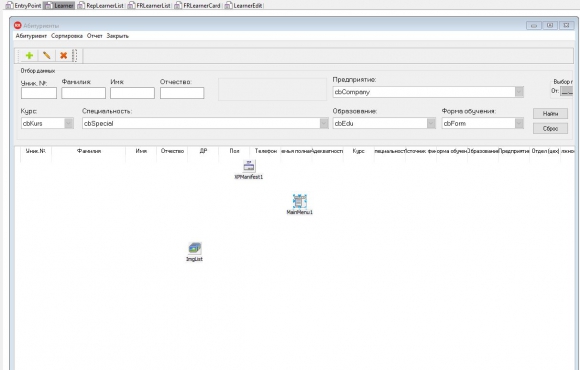This screenshot has width=580, height=370.
Task: Click the Найти button
Action: pyautogui.click(x=550, y=114)
